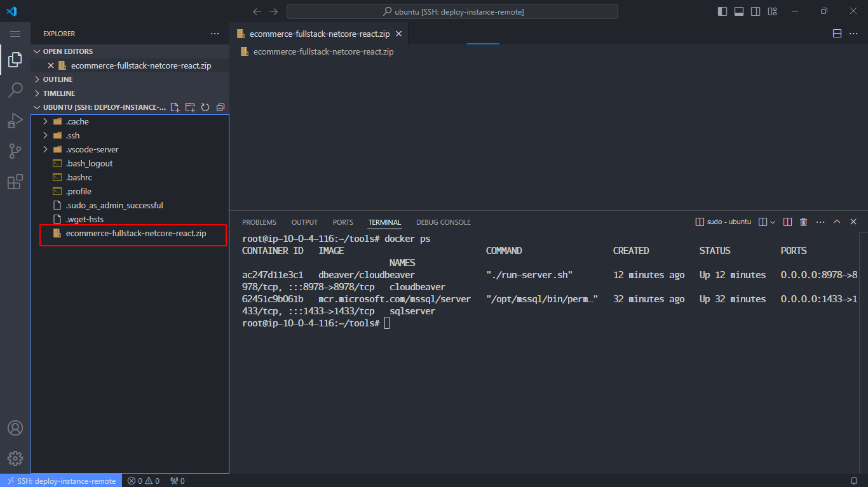Open Explorer views and more actions menu
Image resolution: width=868 pixels, height=487 pixels.
click(215, 34)
